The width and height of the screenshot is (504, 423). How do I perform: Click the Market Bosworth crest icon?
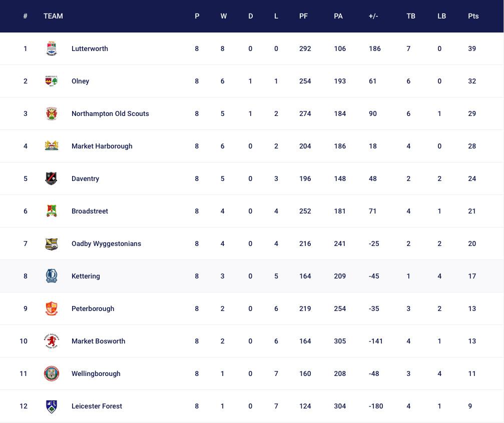(x=52, y=341)
